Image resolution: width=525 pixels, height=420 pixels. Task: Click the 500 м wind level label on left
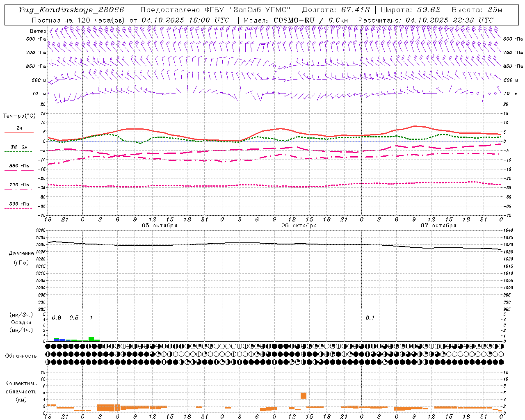pos(39,80)
